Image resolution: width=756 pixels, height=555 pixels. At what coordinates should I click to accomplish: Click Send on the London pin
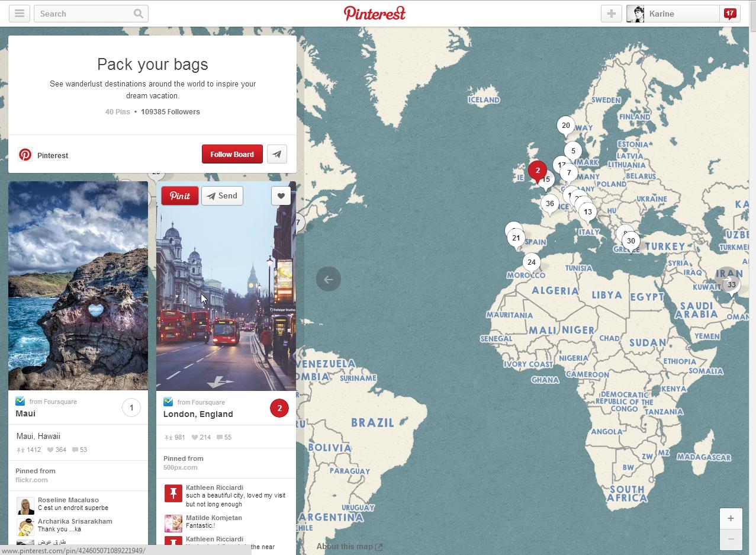[222, 195]
